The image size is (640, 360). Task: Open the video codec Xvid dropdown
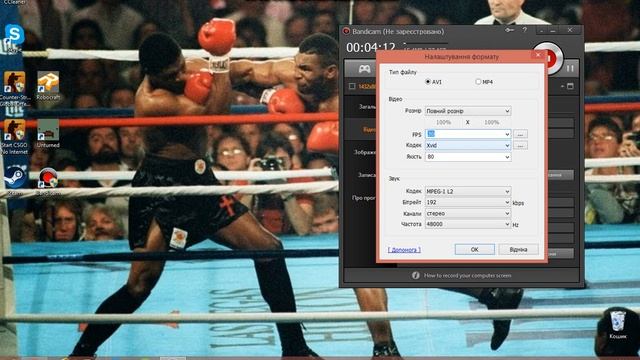coord(468,145)
